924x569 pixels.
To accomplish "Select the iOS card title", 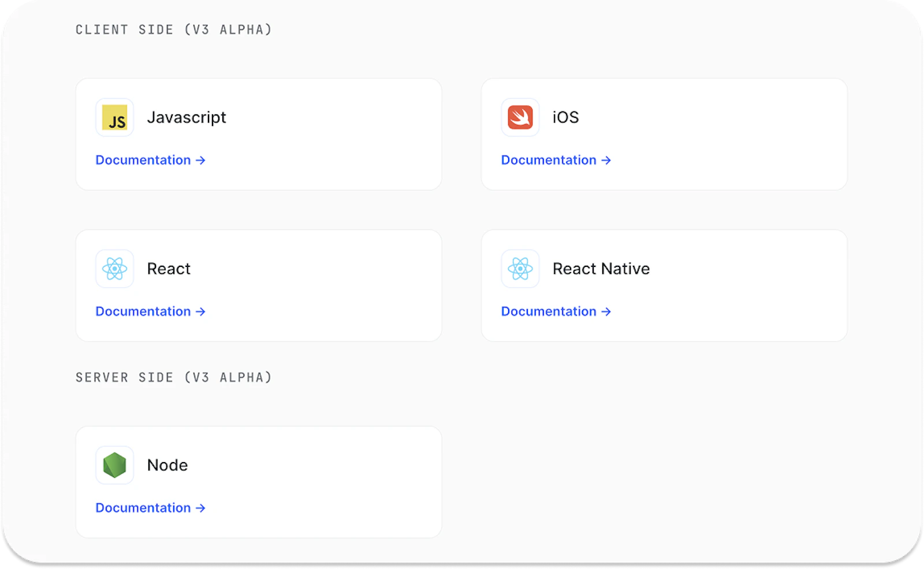I will (x=565, y=117).
